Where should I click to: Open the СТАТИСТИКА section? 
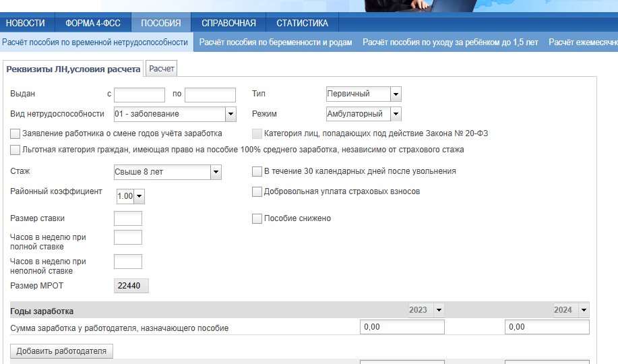click(303, 23)
